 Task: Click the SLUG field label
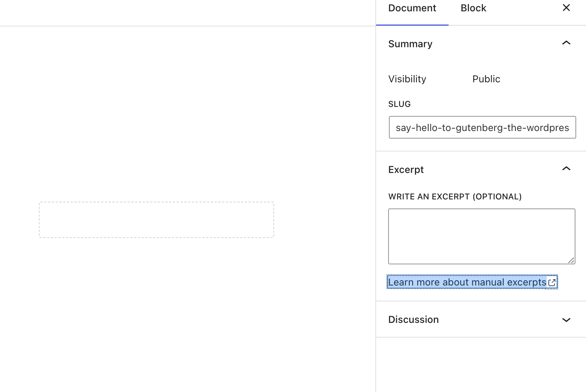coord(399,104)
